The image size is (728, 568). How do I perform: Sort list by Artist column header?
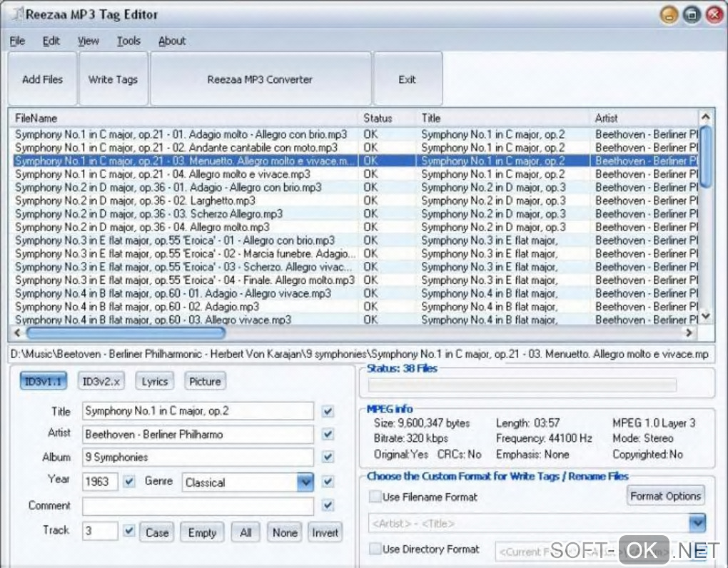[x=644, y=118]
